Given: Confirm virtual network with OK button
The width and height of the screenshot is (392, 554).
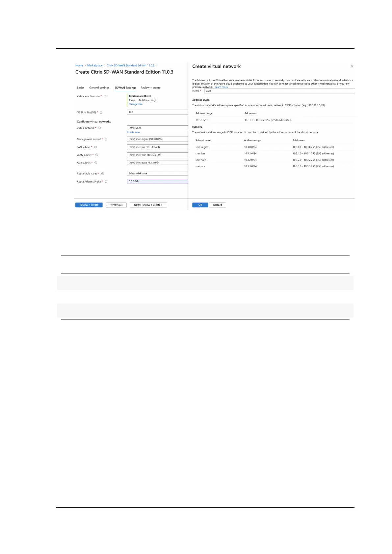Looking at the screenshot, I should [200, 205].
